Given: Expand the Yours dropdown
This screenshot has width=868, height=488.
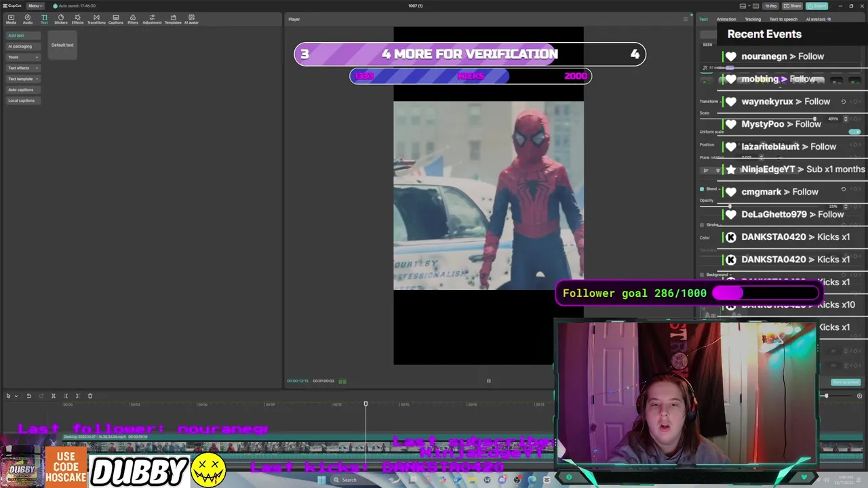Looking at the screenshot, I should 24,57.
